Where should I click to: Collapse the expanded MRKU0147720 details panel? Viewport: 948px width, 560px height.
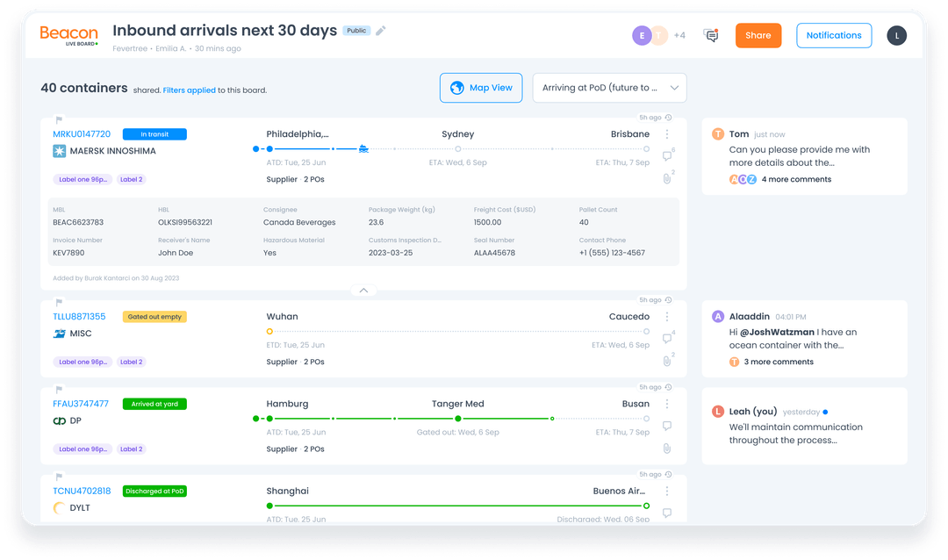click(363, 290)
